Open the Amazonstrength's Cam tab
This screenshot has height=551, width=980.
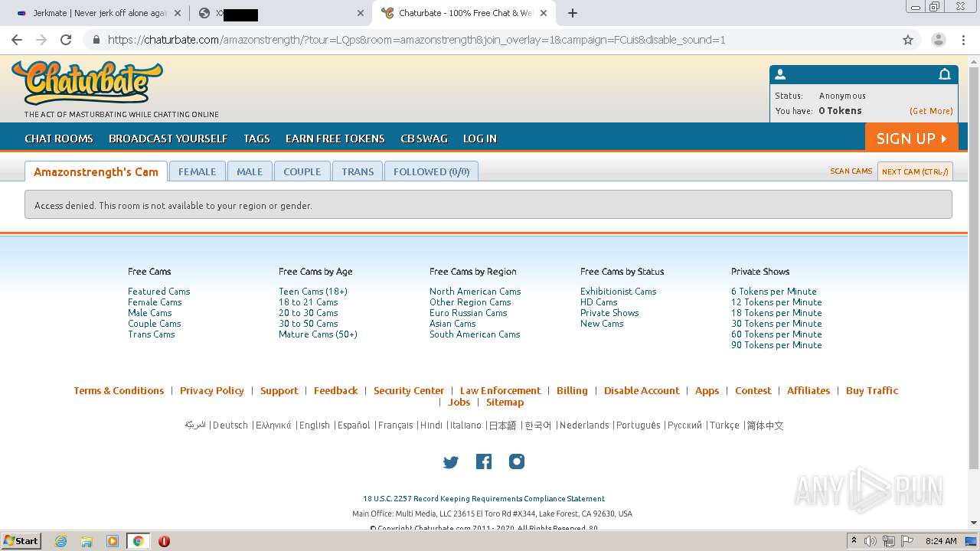[x=96, y=171]
